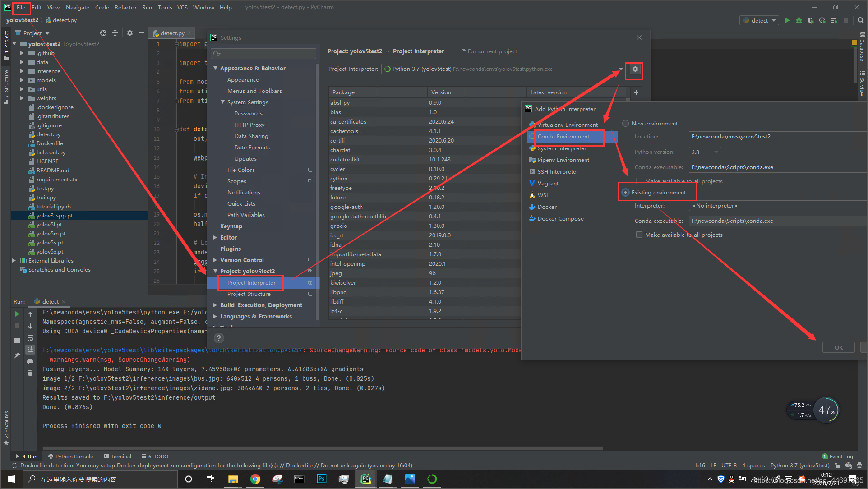Open Chrome from the Windows taskbar
868x489 pixels.
tap(255, 479)
